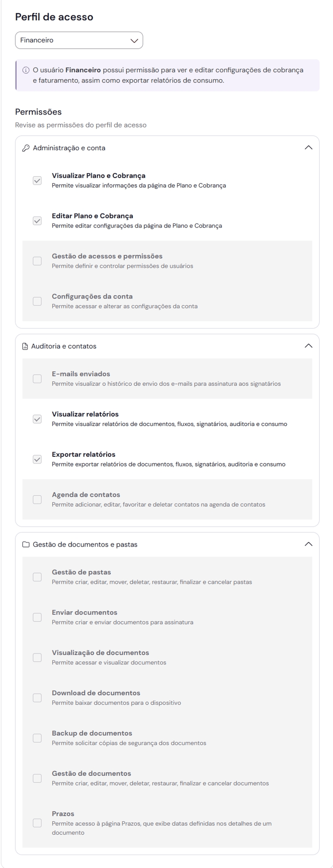Viewport: 333px width, 868px height.
Task: Toggle the Exportar relatórios checkbox
Action: click(x=37, y=459)
